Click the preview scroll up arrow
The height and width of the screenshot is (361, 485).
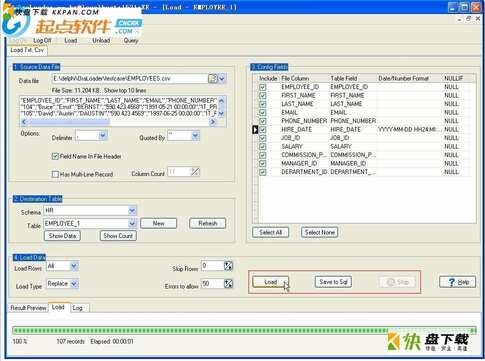(x=222, y=100)
